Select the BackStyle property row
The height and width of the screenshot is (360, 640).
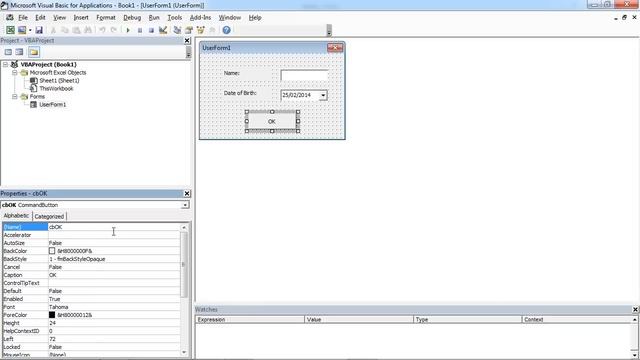click(x=91, y=259)
